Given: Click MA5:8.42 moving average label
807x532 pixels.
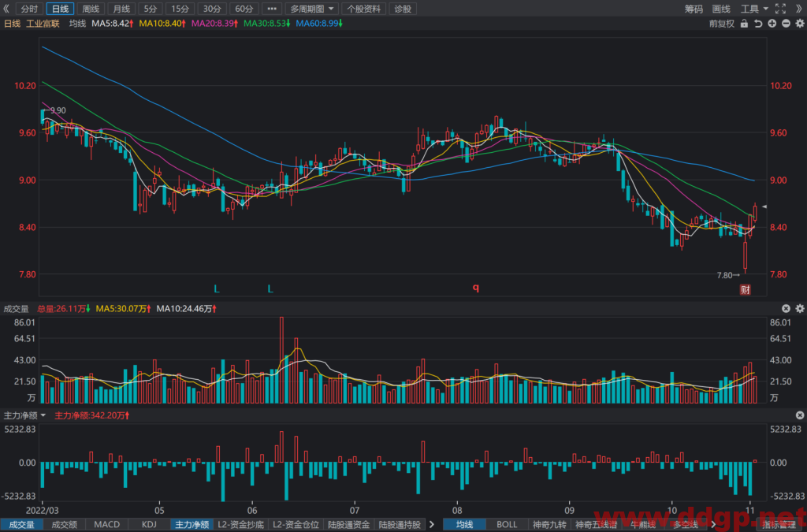Looking at the screenshot, I should [112, 23].
